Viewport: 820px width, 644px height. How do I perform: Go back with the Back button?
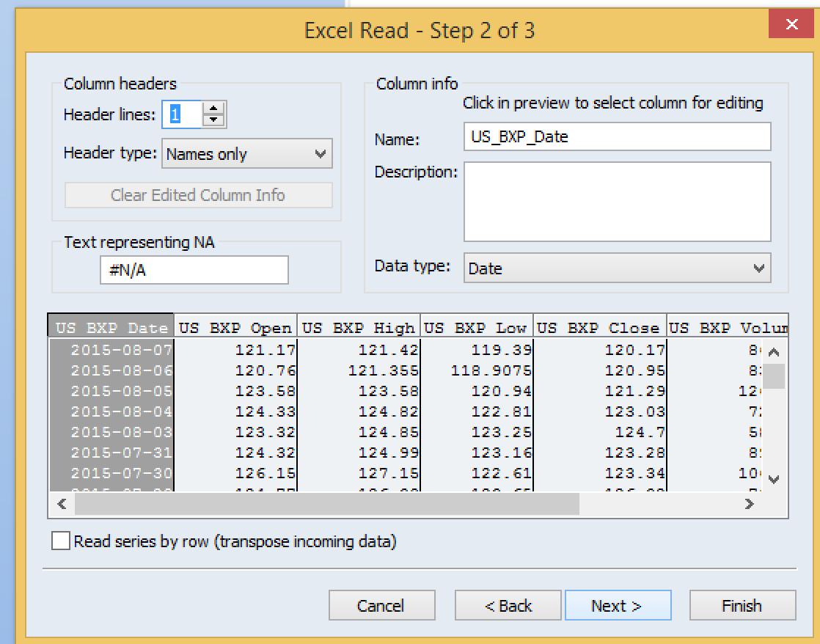(x=508, y=606)
